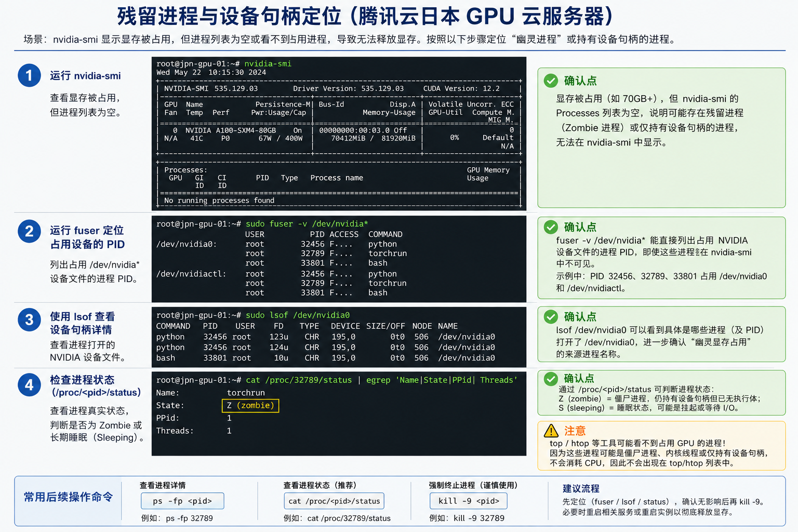Click the "查看进程详情" label
Screen dimensions: 798x532
[x=163, y=485]
